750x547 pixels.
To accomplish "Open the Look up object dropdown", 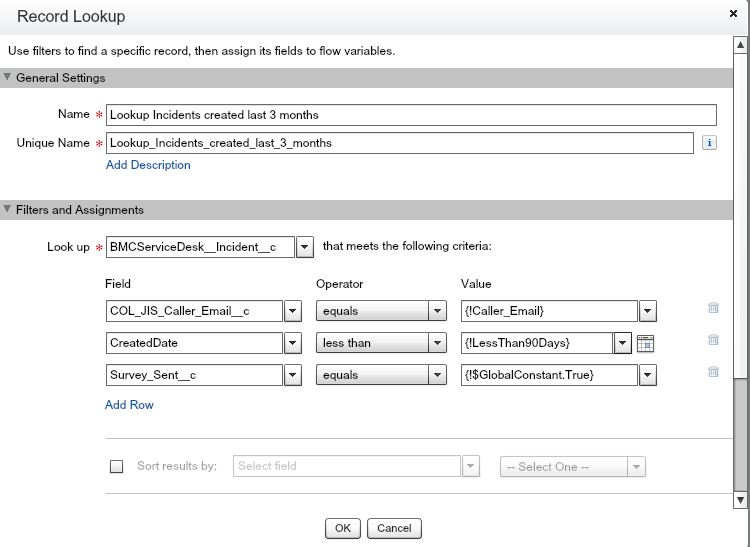I will pyautogui.click(x=305, y=247).
